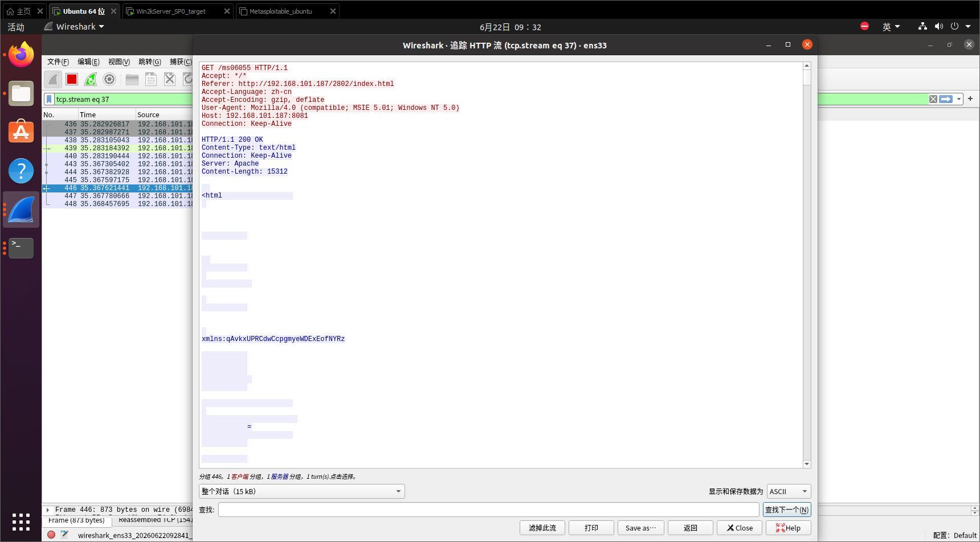Clear the display filter with the X icon
This screenshot has height=542, width=980.
pos(933,99)
